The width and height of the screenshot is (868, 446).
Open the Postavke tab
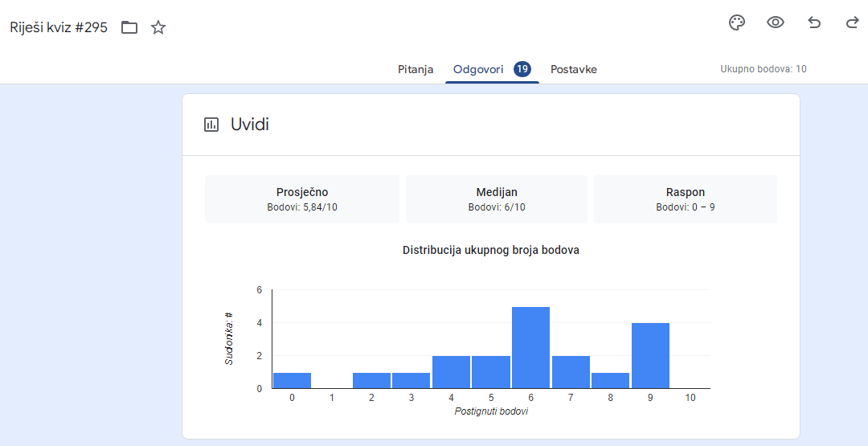574,70
